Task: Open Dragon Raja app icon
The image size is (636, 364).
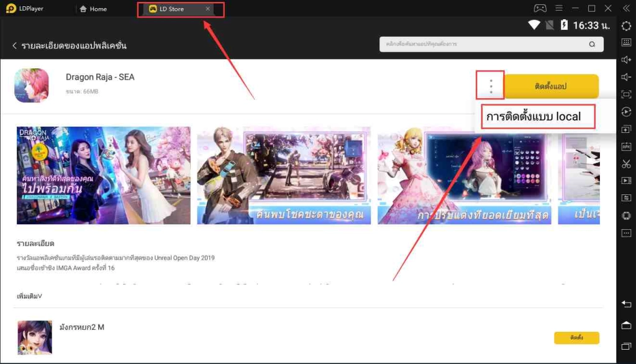Action: point(31,85)
